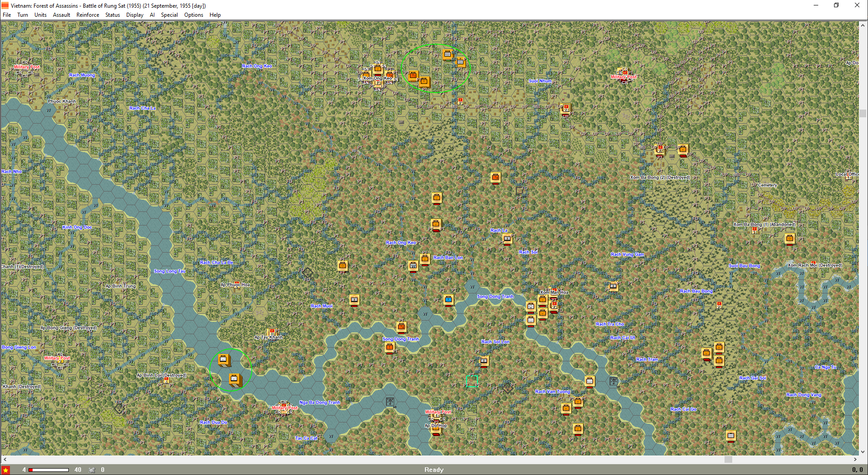Click the Ap Binh Trung label
The image size is (868, 475).
click(x=120, y=286)
